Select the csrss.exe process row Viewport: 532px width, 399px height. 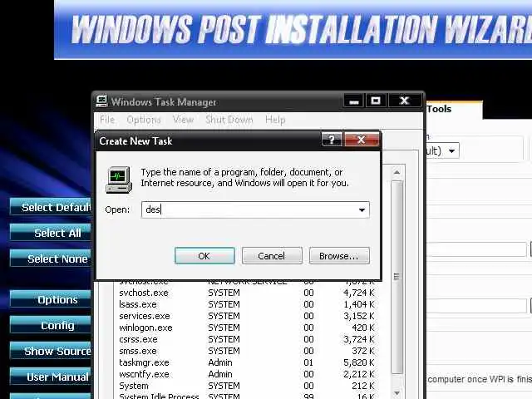[247, 339]
